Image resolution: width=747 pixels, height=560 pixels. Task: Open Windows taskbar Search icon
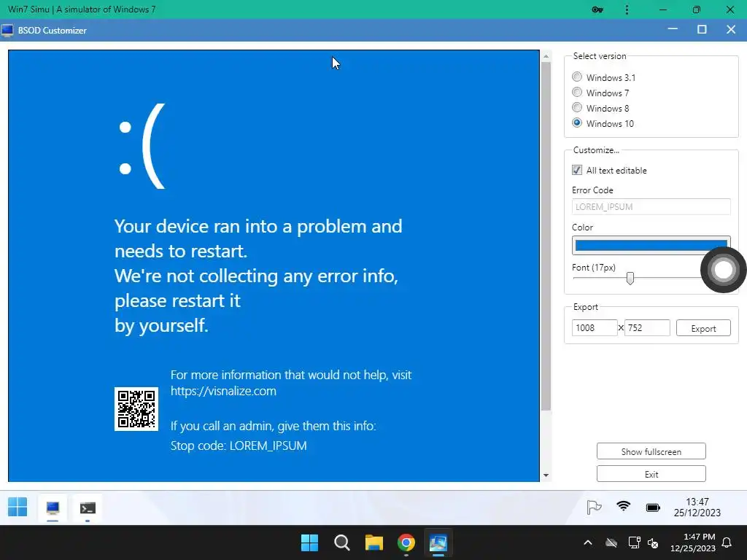tap(342, 542)
